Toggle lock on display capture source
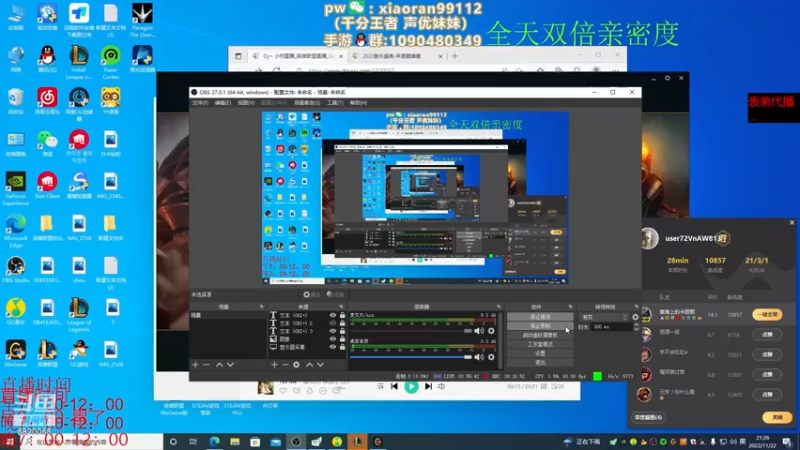 342,347
